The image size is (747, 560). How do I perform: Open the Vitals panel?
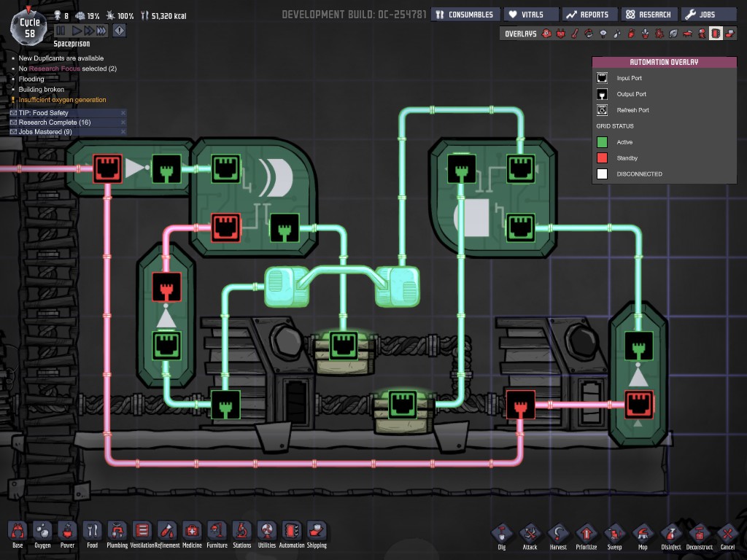pyautogui.click(x=532, y=15)
